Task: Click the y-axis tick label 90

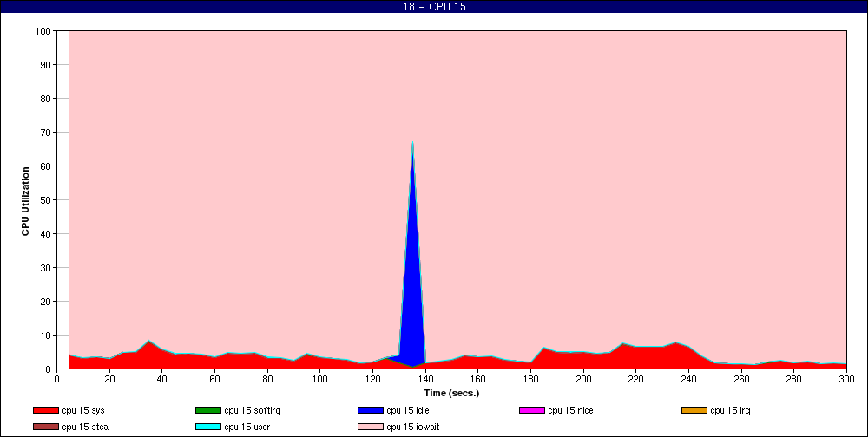Action: pos(45,65)
